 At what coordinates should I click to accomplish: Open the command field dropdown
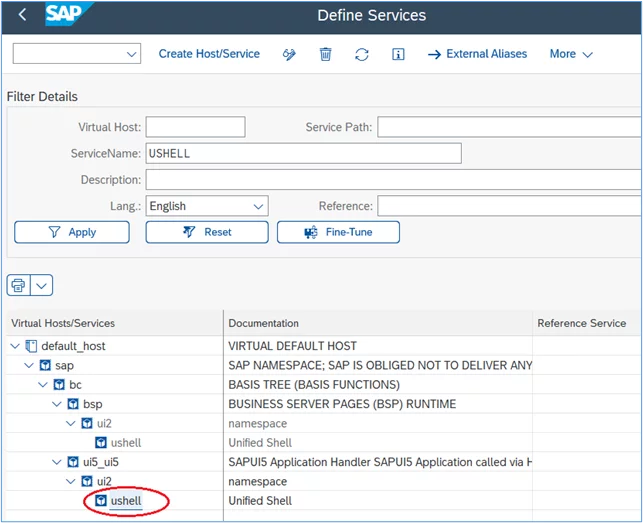pos(131,54)
